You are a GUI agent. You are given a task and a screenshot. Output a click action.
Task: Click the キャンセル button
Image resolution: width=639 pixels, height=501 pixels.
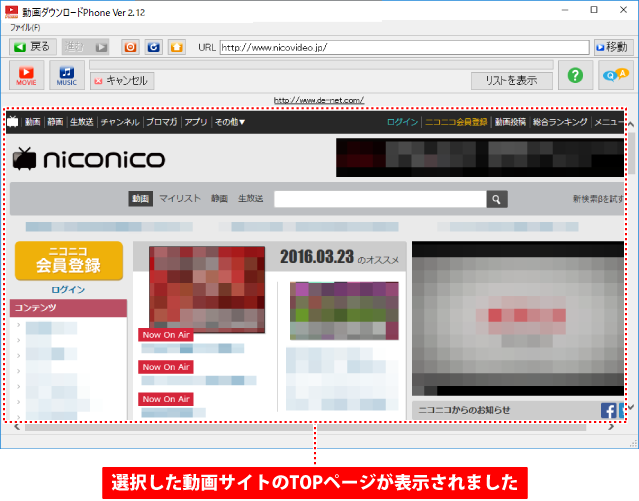pyautogui.click(x=122, y=81)
